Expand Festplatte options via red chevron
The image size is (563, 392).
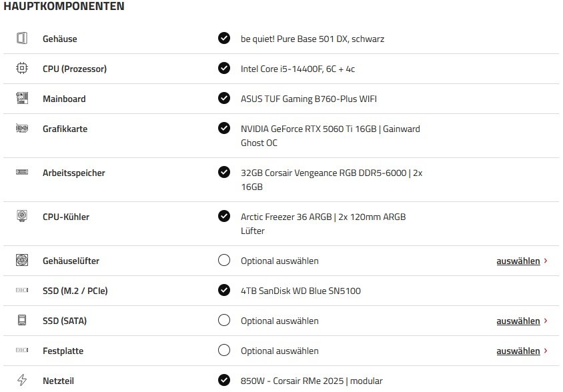pyautogui.click(x=546, y=351)
